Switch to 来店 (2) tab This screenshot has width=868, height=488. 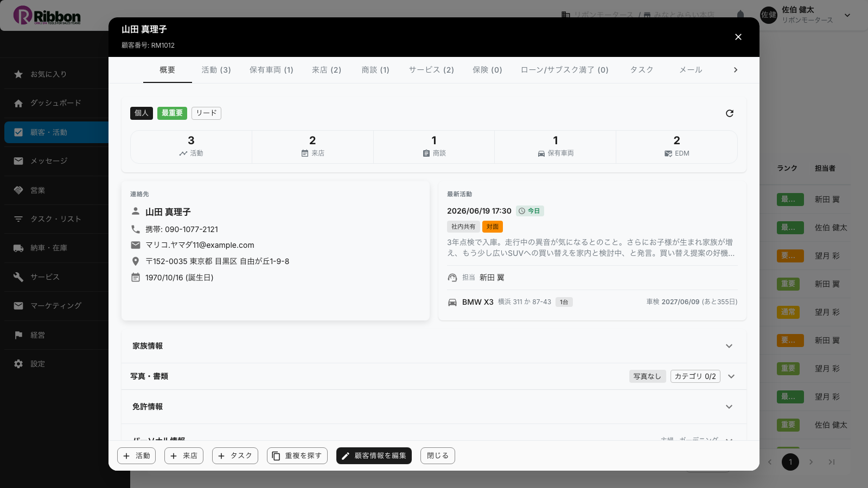(327, 70)
